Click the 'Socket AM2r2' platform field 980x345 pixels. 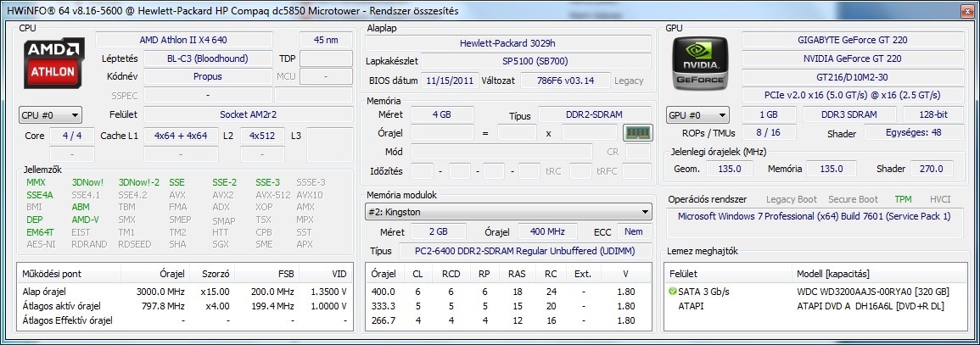point(248,114)
